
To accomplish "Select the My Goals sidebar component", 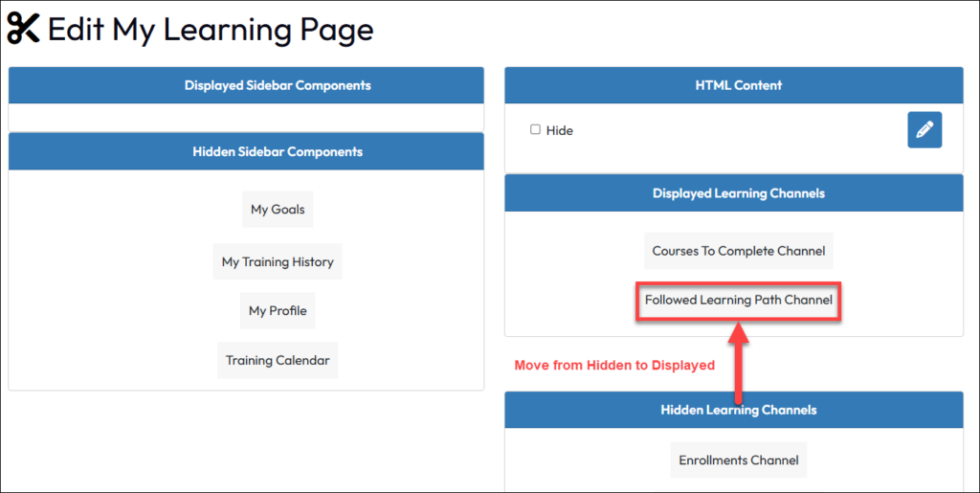I will click(278, 210).
